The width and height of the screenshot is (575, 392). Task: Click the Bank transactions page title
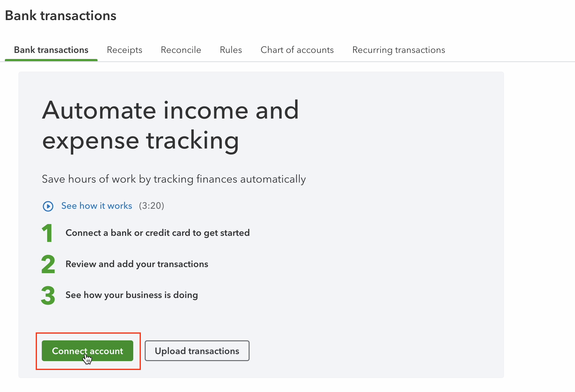(61, 16)
